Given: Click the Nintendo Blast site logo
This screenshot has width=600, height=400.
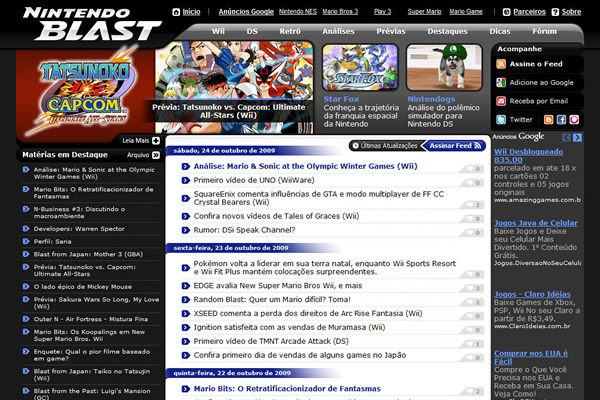Looking at the screenshot, I should [x=92, y=24].
